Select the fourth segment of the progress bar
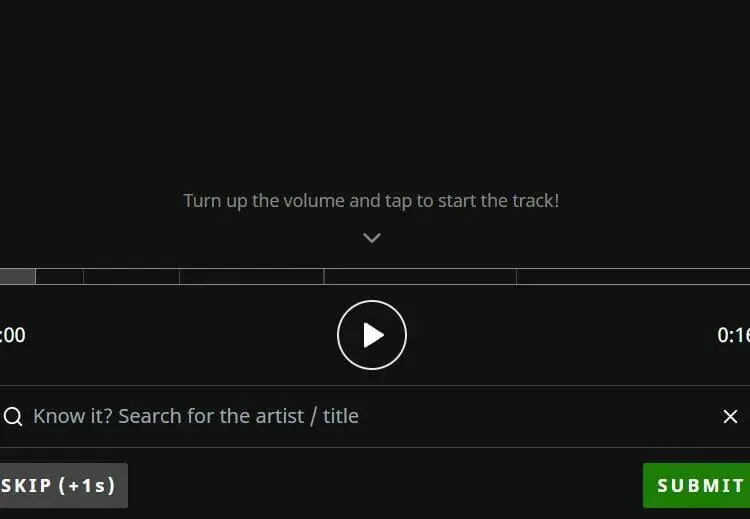The image size is (750, 519). pos(252,276)
